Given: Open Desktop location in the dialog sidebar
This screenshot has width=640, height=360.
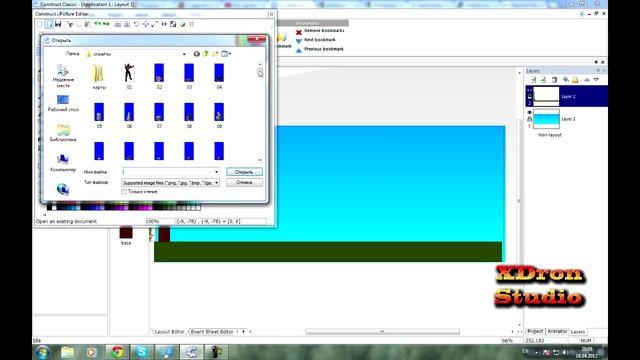Looking at the screenshot, I should pyautogui.click(x=63, y=103).
